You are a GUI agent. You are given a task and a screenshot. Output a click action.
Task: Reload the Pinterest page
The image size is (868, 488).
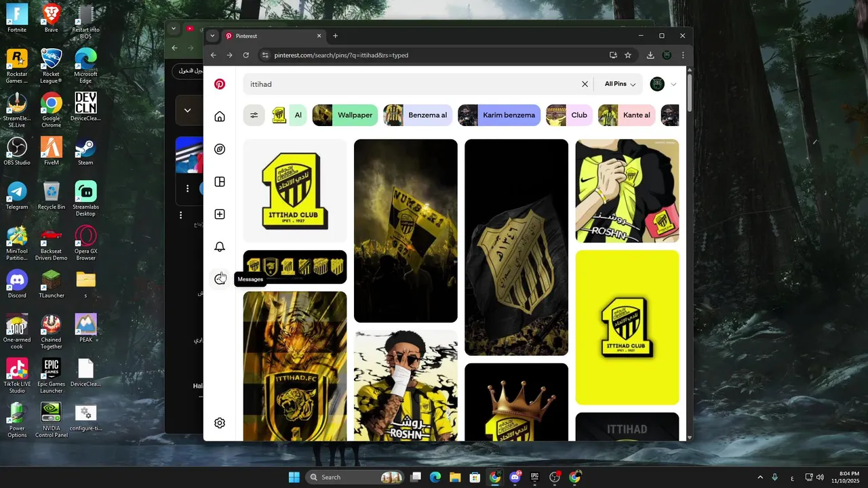[x=245, y=55]
